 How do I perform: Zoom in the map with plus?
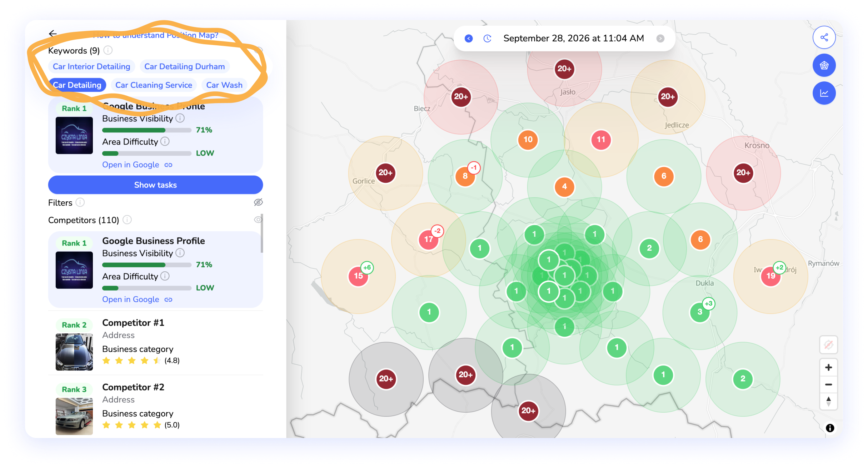click(x=828, y=367)
